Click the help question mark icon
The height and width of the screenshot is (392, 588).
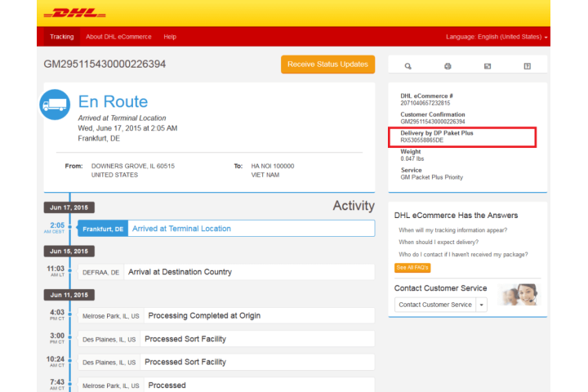pyautogui.click(x=528, y=66)
